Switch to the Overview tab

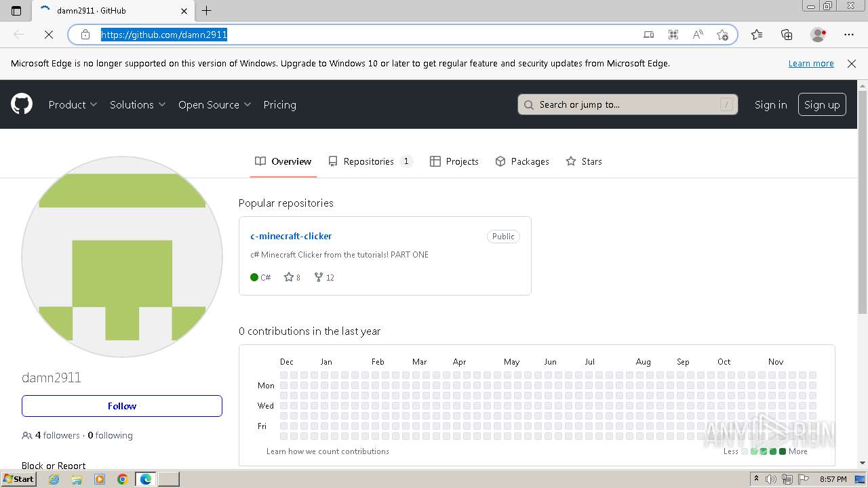283,161
